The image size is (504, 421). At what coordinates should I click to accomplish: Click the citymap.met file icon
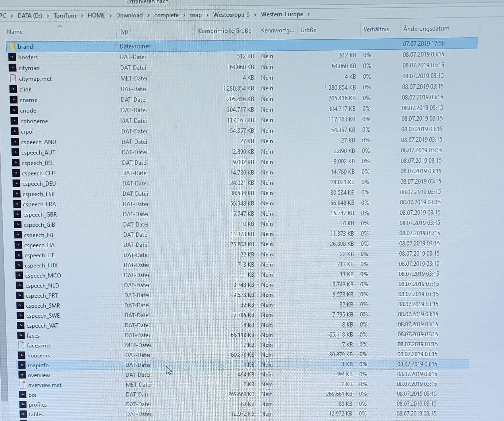click(13, 78)
